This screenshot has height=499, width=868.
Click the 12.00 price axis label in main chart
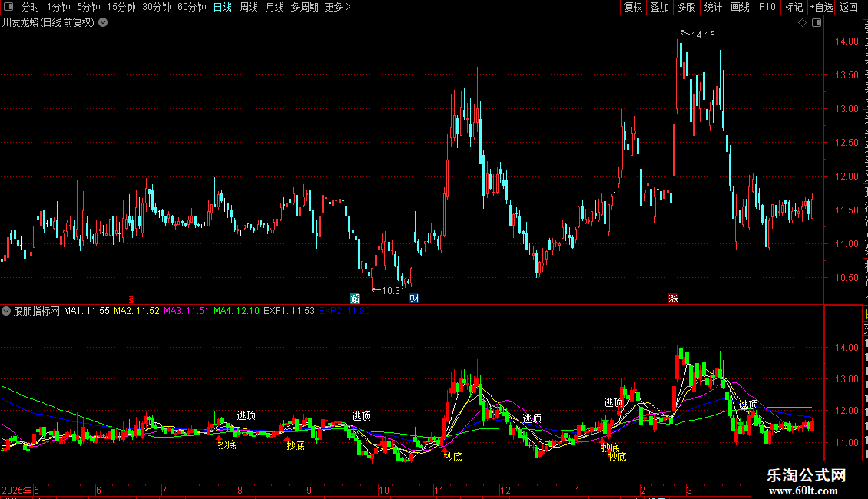click(x=846, y=177)
